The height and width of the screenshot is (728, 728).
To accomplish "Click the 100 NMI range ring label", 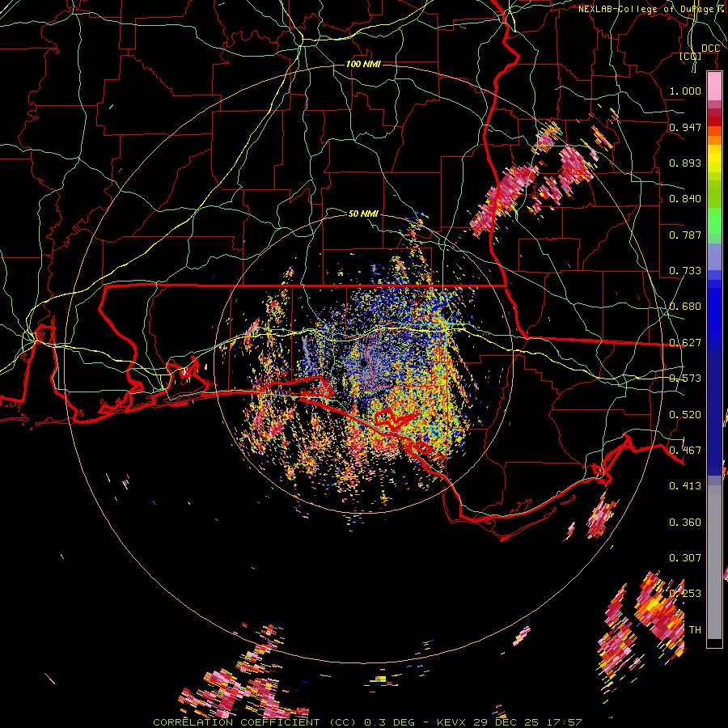I will coord(363,64).
